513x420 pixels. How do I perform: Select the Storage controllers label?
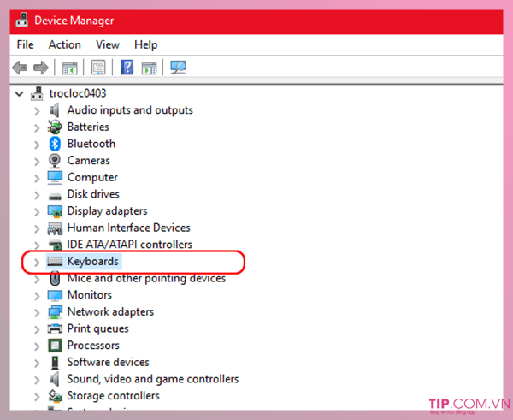pyautogui.click(x=113, y=396)
